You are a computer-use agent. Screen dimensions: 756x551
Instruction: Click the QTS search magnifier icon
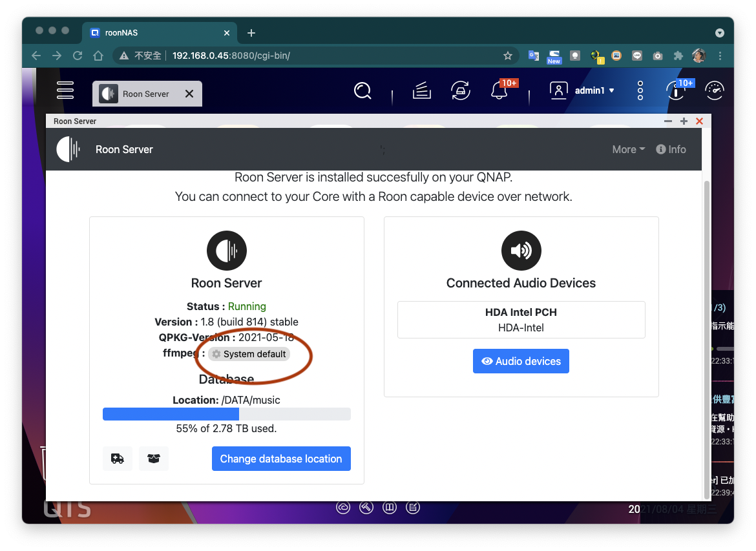coord(362,90)
